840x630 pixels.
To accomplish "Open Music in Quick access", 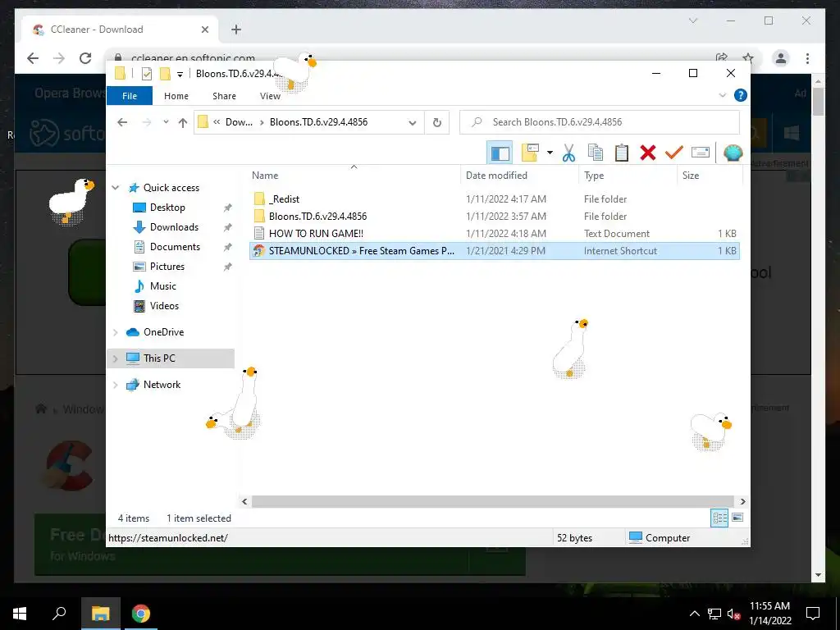I will click(x=162, y=286).
